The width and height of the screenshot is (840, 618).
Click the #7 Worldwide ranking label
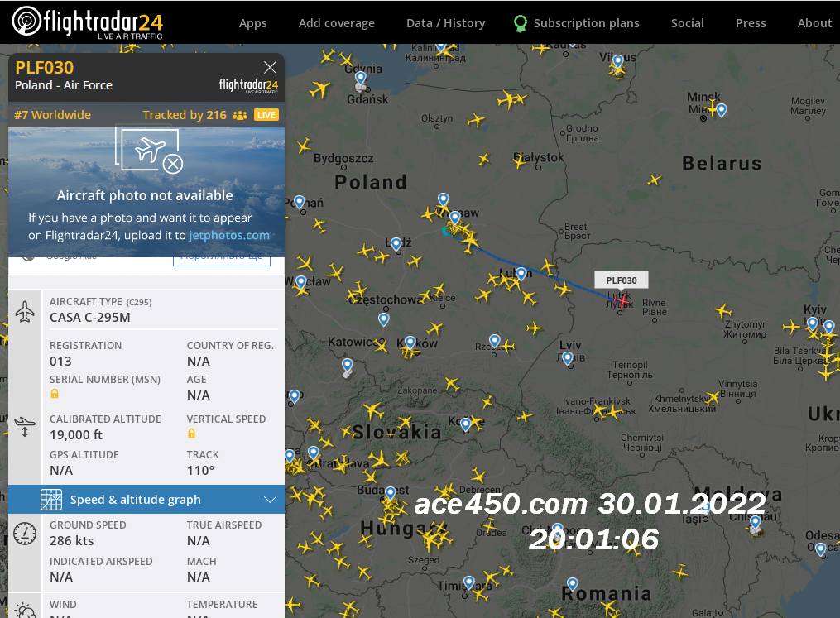(x=52, y=115)
